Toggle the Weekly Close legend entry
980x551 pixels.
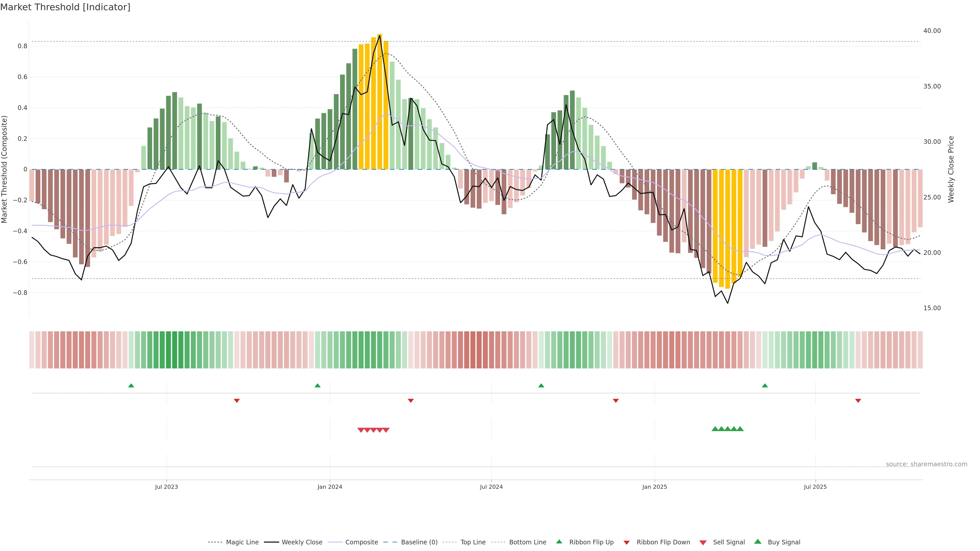point(302,542)
